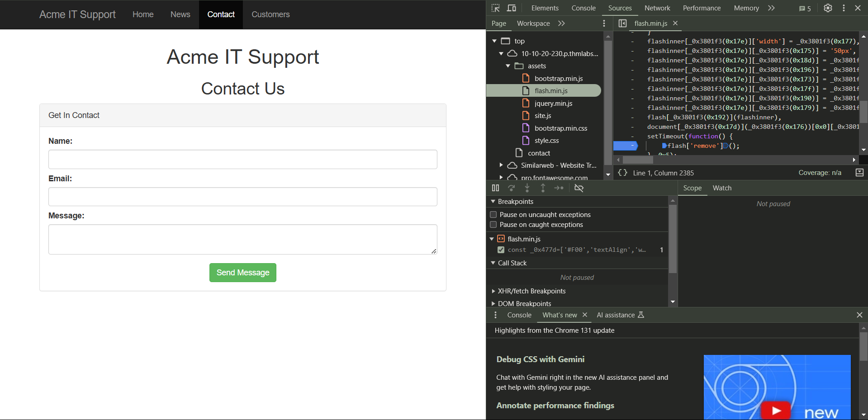Screen dimensions: 868x420
Task: Enable Pause on uncaught exceptions
Action: (493, 215)
